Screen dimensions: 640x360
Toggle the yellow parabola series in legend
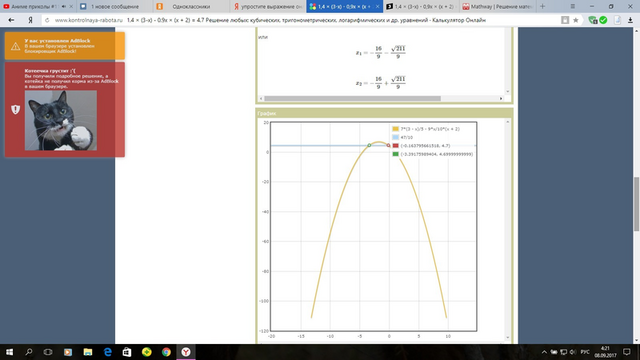pos(426,129)
